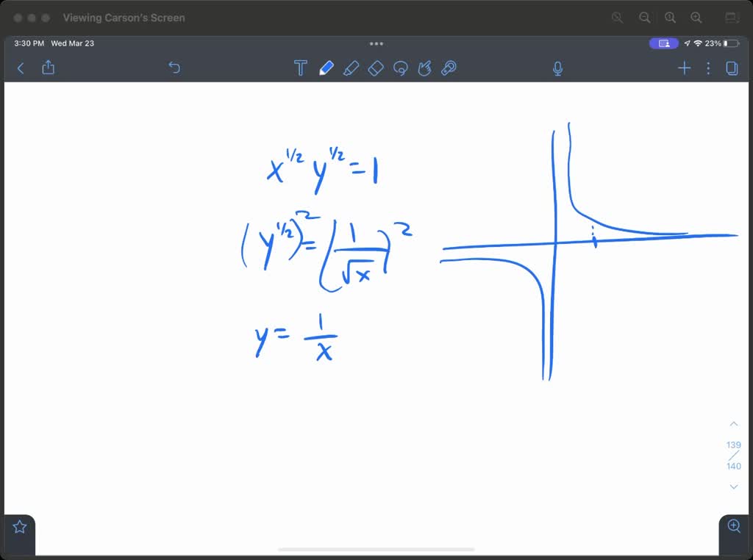Start an audio recording with the microphone
The image size is (753, 560).
point(557,68)
